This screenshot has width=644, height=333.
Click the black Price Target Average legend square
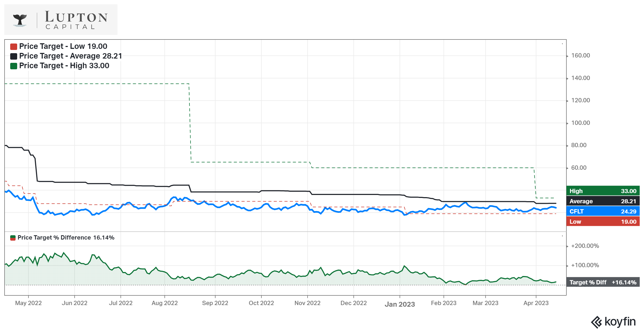[14, 56]
